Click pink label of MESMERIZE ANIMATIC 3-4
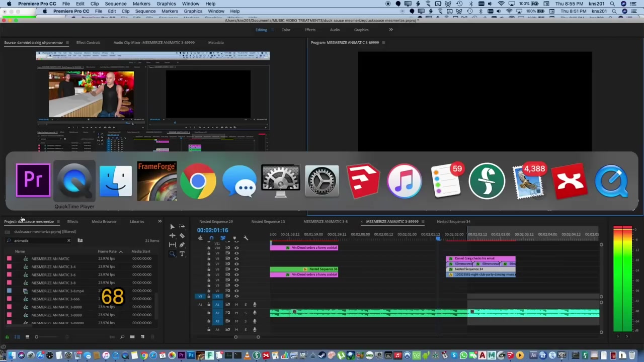644x362 pixels. pos(9,266)
